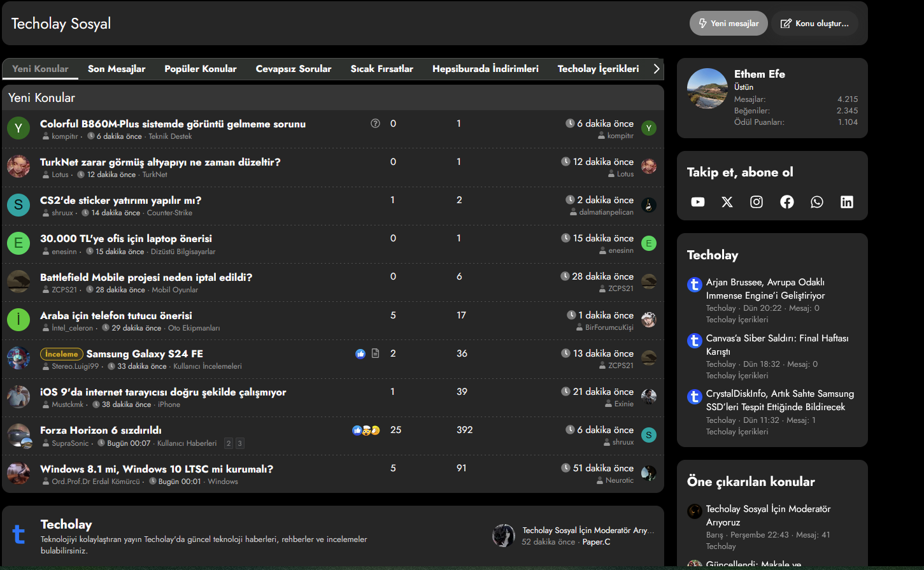Screen dimensions: 924x570
Task: Open the Oto Ekipmanları category link
Action: tap(194, 328)
